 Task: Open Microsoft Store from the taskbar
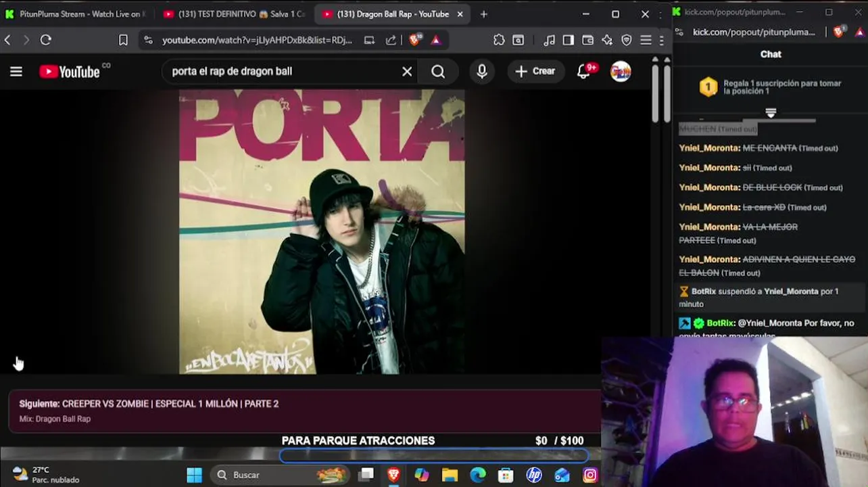pyautogui.click(x=506, y=475)
